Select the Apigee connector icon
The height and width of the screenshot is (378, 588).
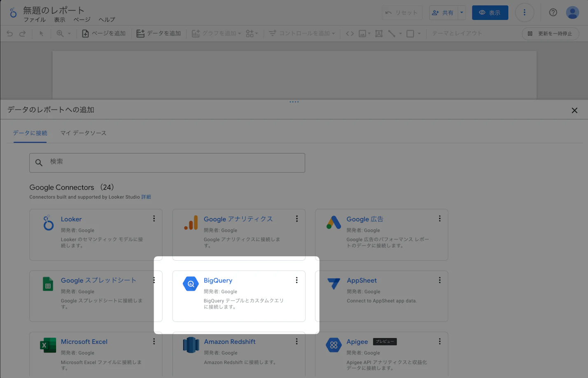click(334, 345)
